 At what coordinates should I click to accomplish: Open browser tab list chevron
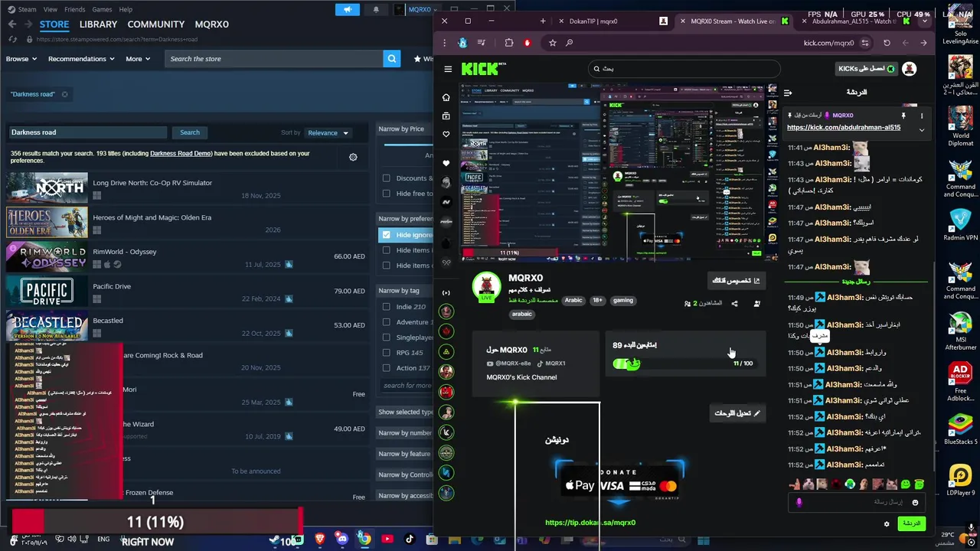[925, 21]
